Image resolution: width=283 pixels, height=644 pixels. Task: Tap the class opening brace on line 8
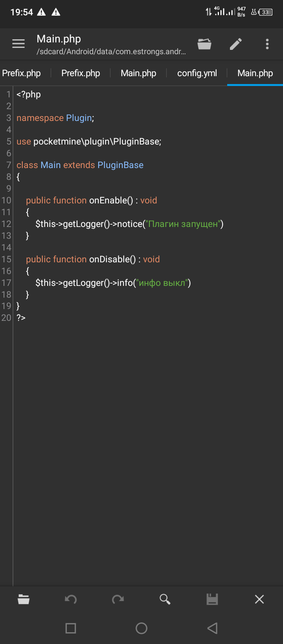[18, 177]
